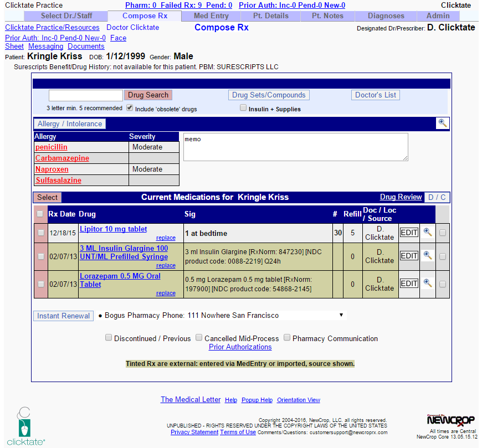The image size is (482, 448).
Task: Click the penicillin allergy link
Action: (52, 147)
